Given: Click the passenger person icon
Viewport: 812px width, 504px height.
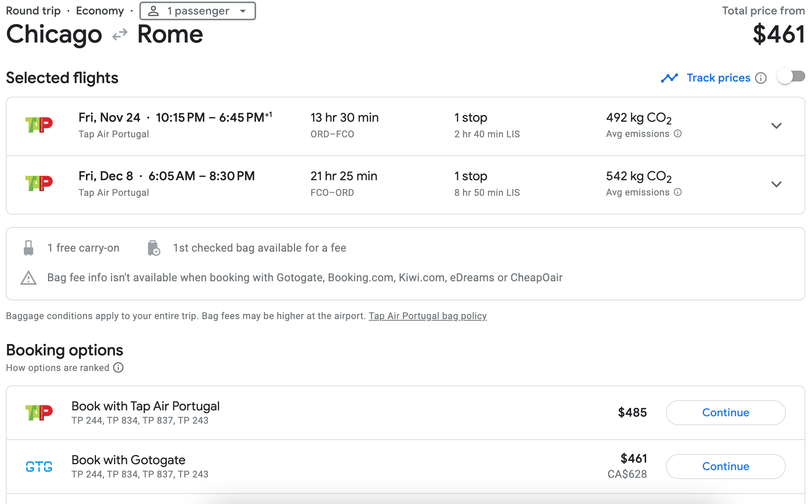Looking at the screenshot, I should (154, 11).
